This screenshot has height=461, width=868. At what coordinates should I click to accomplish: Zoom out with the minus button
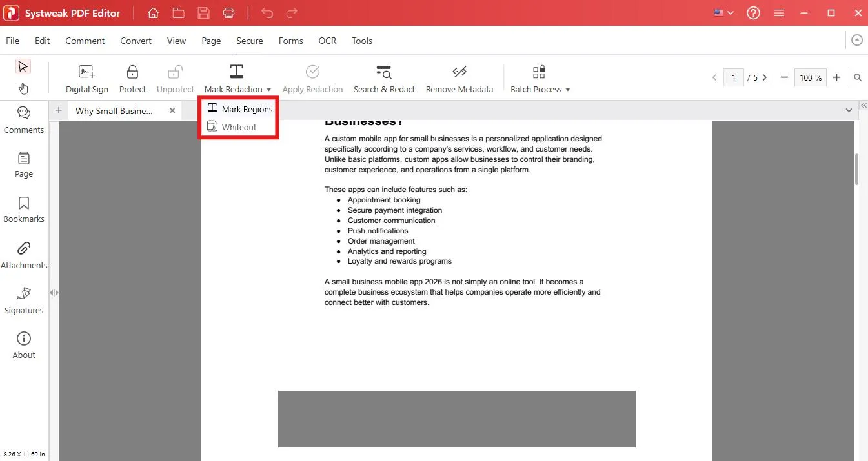(x=784, y=77)
